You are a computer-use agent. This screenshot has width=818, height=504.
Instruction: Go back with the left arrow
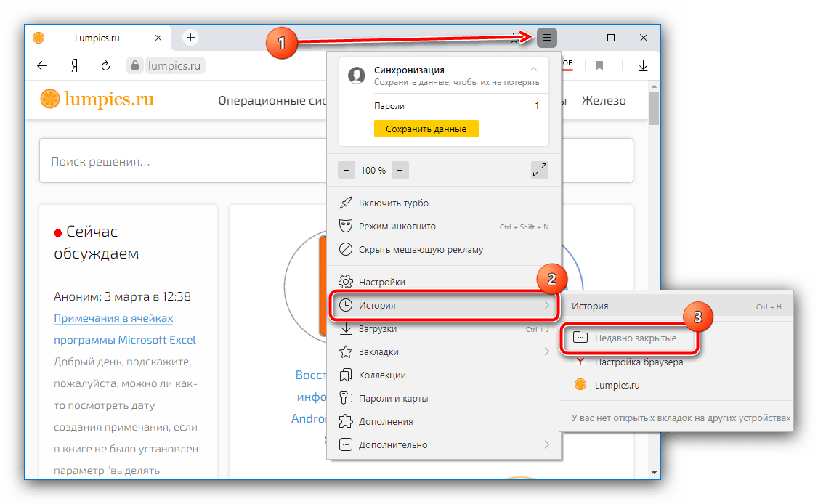pos(42,66)
